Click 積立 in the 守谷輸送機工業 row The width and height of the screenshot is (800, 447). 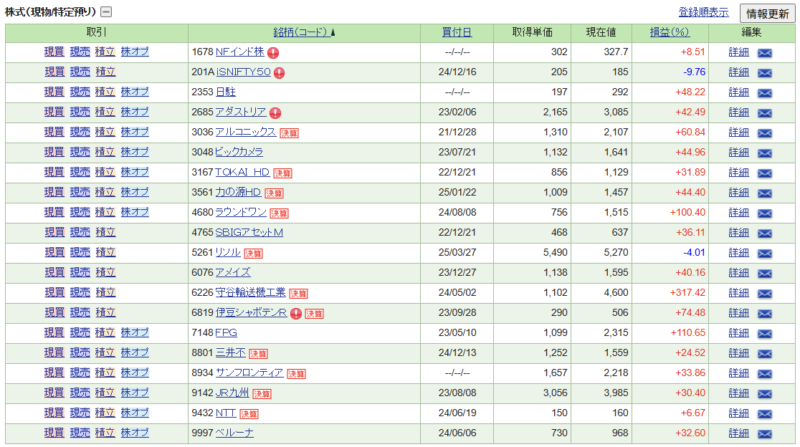coord(105,292)
